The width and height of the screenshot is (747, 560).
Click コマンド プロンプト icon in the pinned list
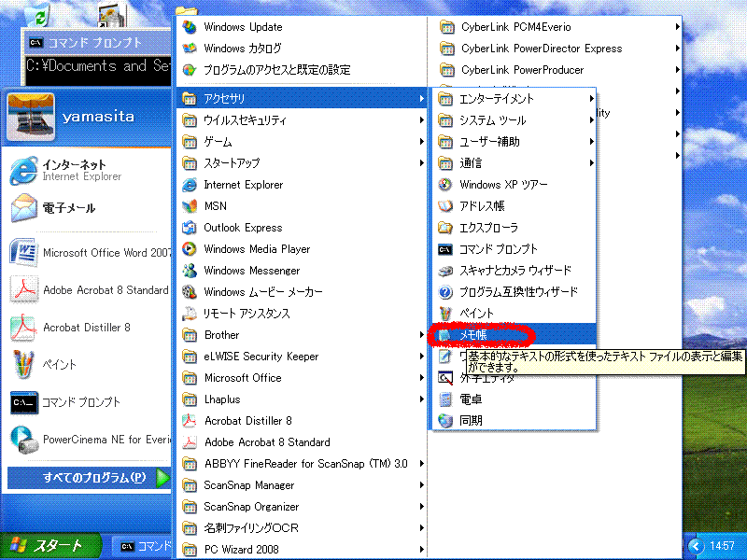pyautogui.click(x=23, y=402)
